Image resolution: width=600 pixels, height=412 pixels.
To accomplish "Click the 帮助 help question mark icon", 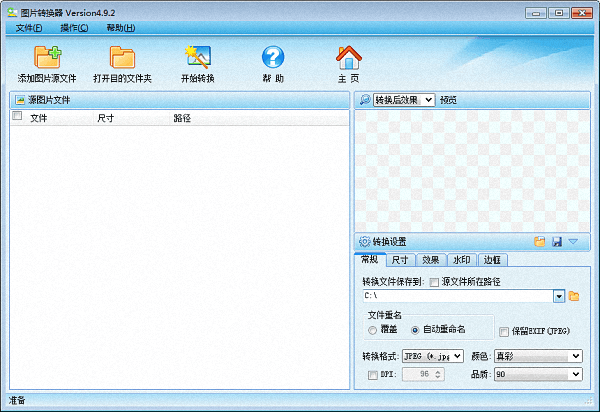I will [273, 58].
